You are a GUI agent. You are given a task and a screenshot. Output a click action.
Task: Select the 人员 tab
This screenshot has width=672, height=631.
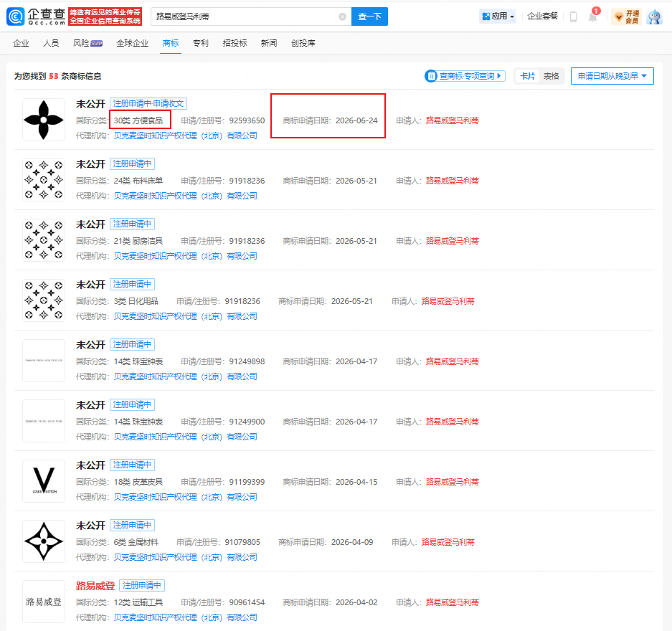pyautogui.click(x=51, y=43)
